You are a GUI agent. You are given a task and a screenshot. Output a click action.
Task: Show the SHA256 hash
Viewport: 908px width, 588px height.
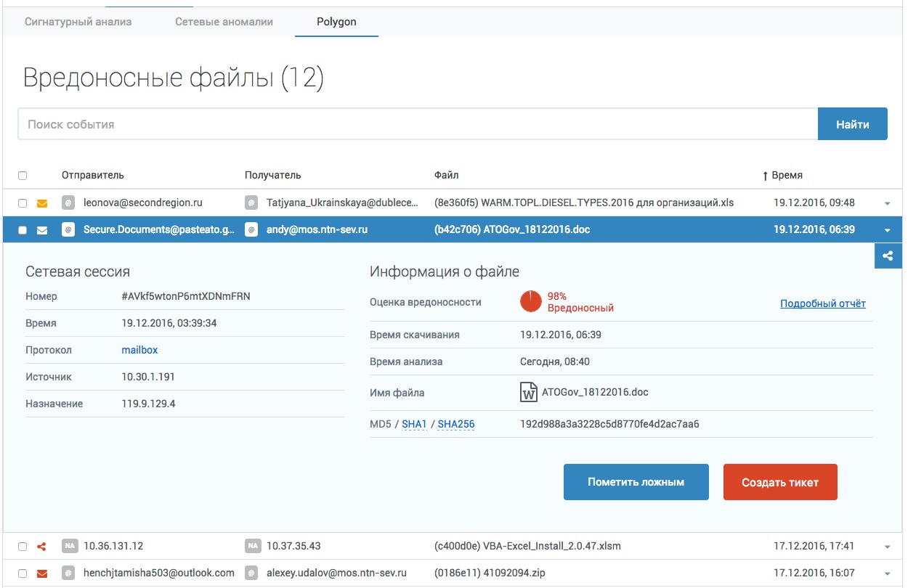click(x=456, y=424)
